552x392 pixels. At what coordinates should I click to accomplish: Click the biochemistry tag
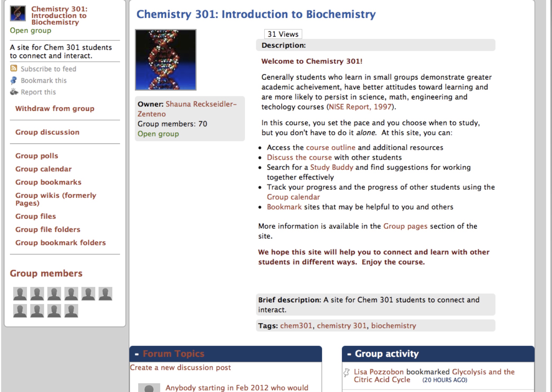click(x=393, y=325)
